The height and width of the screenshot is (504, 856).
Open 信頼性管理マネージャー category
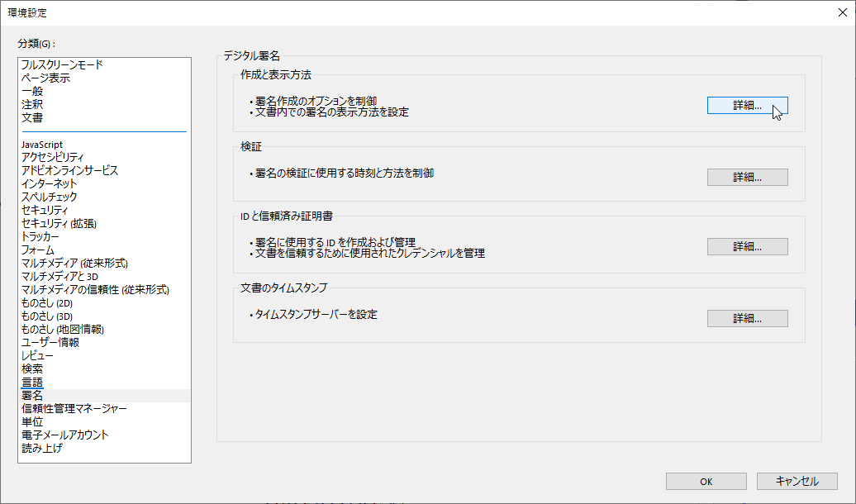[x=74, y=408]
